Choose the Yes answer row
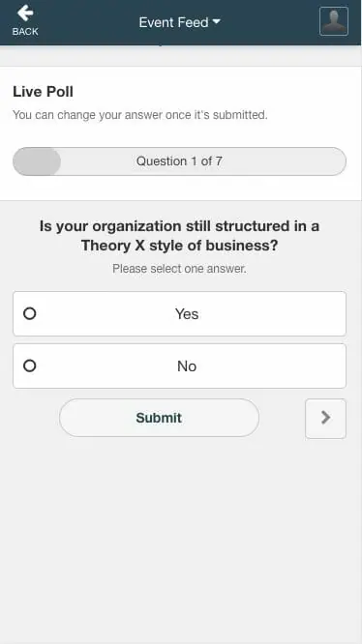Screen dimensions: 362x644 180,314
